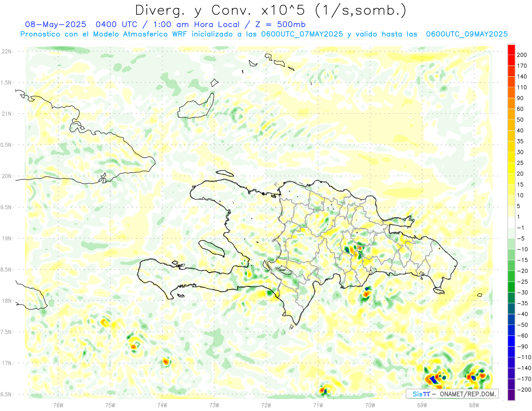Click the '18N' latitude label
This screenshot has width=532, height=411.
click(x=6, y=301)
